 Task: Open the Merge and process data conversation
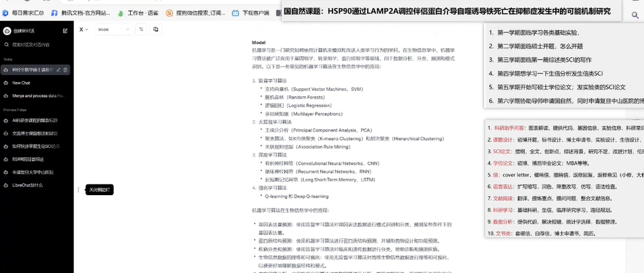37,96
